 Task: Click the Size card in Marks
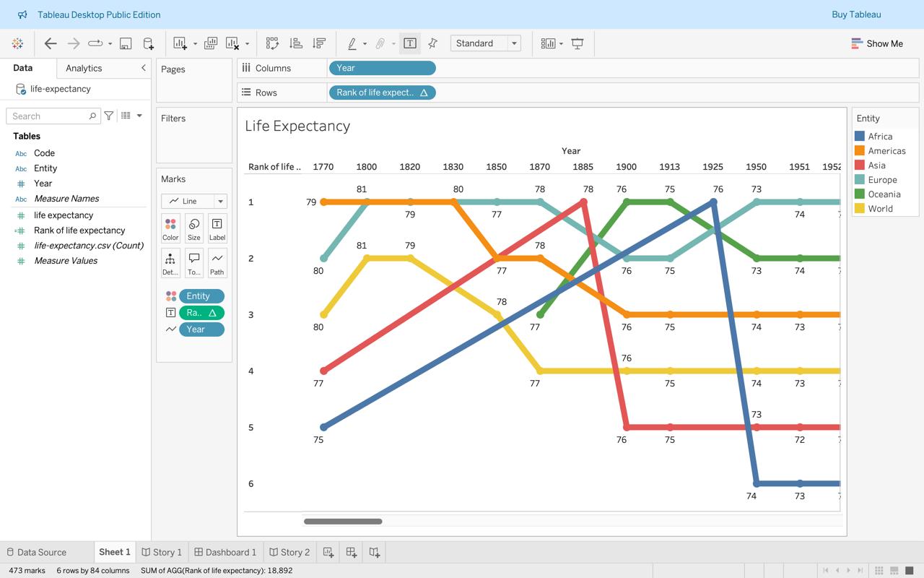[x=193, y=228]
